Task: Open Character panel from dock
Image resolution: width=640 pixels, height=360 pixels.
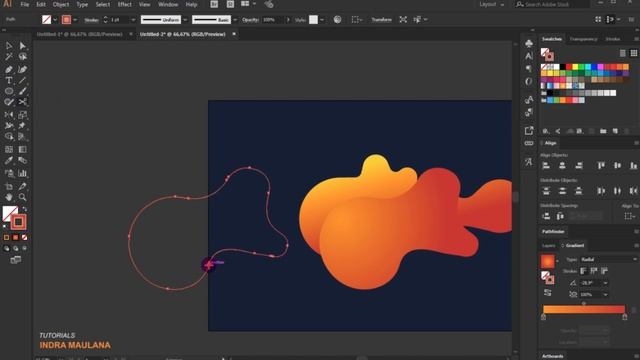Action: point(529,56)
